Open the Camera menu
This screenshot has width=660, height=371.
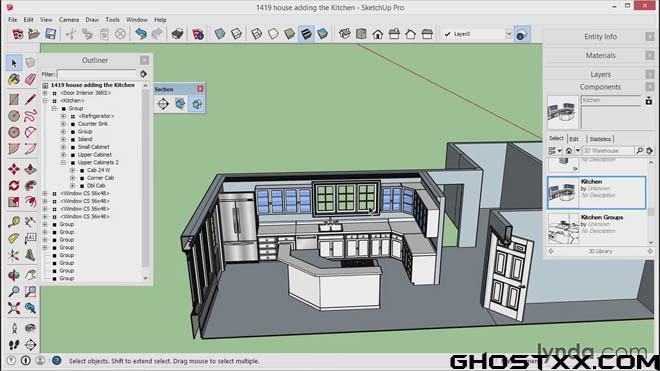tap(69, 20)
